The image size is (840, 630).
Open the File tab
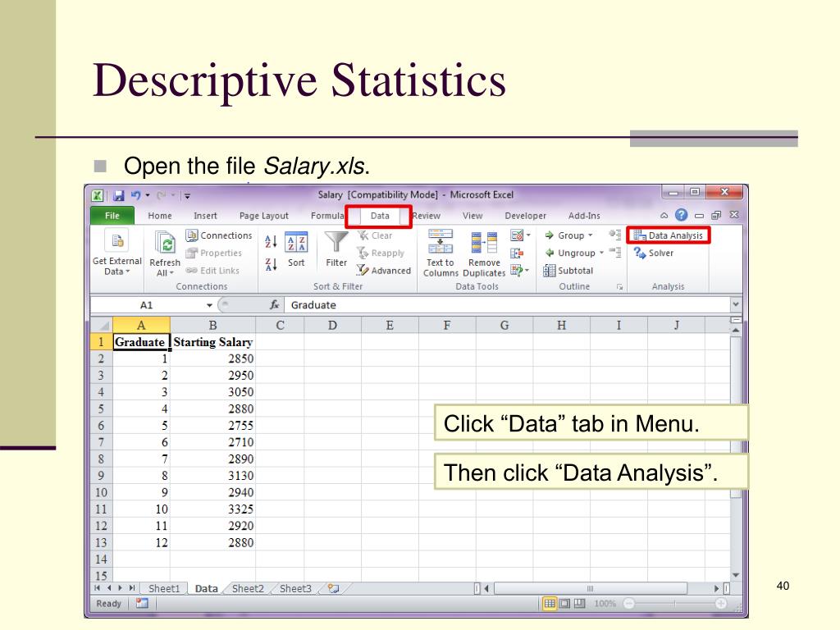point(112,216)
